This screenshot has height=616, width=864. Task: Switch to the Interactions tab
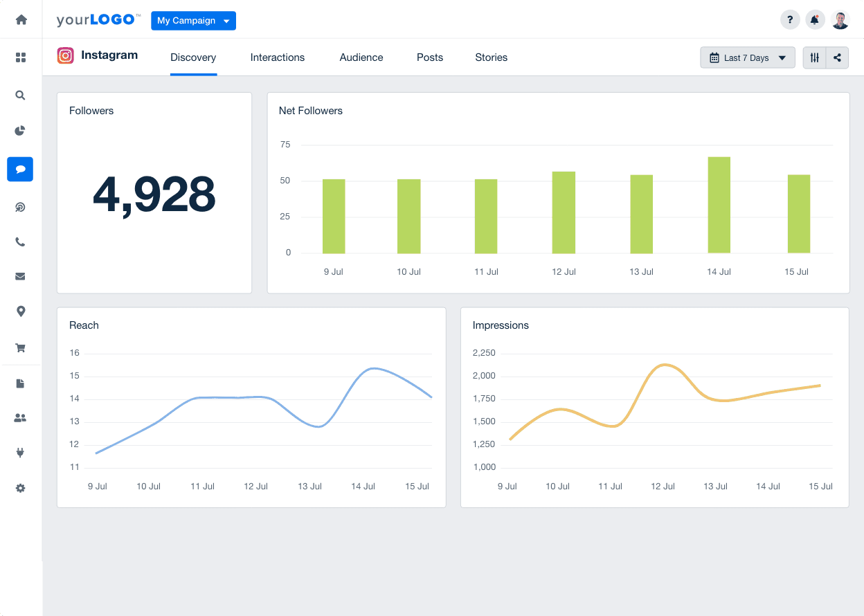coord(277,57)
